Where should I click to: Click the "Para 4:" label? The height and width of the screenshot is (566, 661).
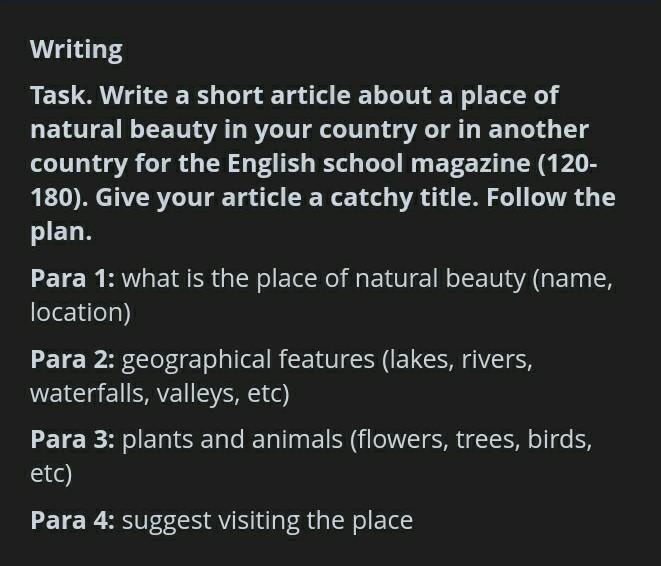point(72,520)
